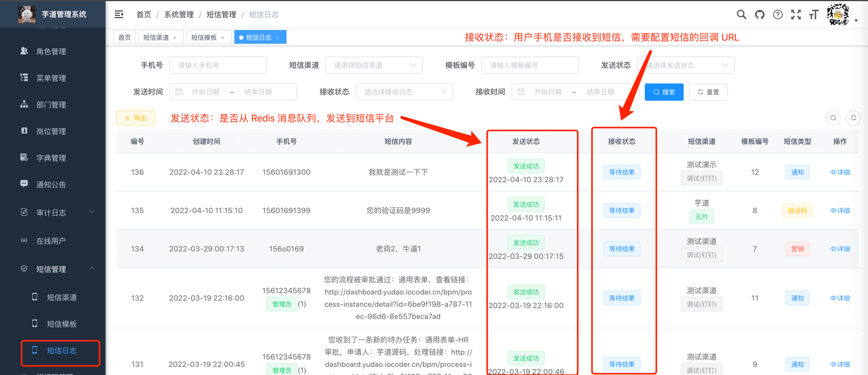Viewport: 868px width, 375px height.
Task: Open the GitHub icon link
Action: 759,15
